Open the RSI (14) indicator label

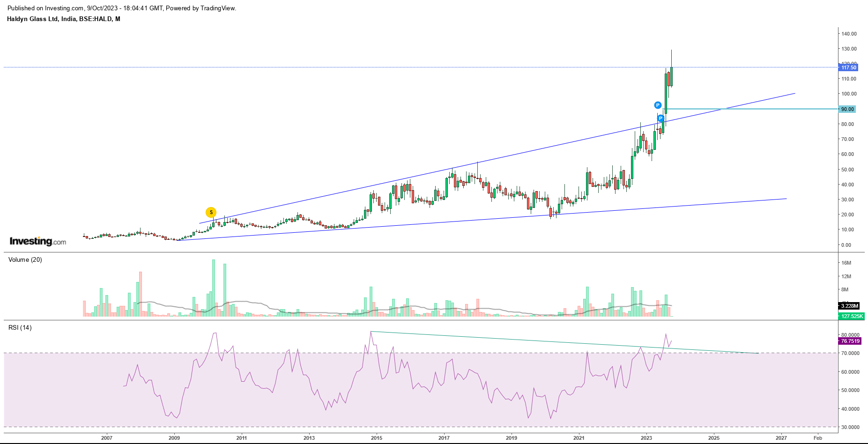pyautogui.click(x=20, y=328)
